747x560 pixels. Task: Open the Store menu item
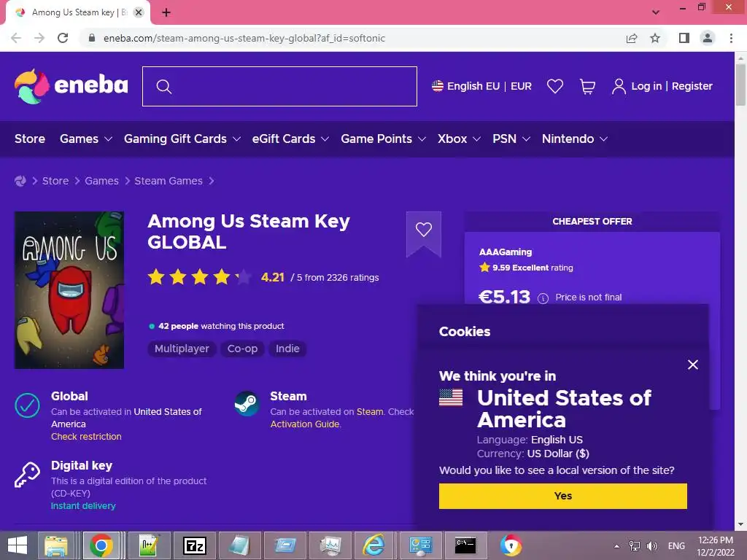tap(29, 139)
